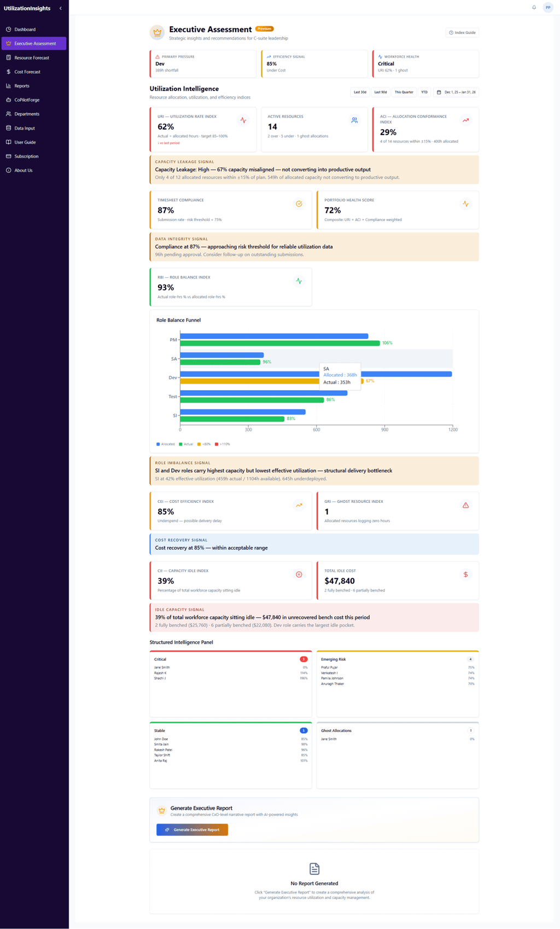Click the Capacity Idle Index pause icon

coord(299,574)
